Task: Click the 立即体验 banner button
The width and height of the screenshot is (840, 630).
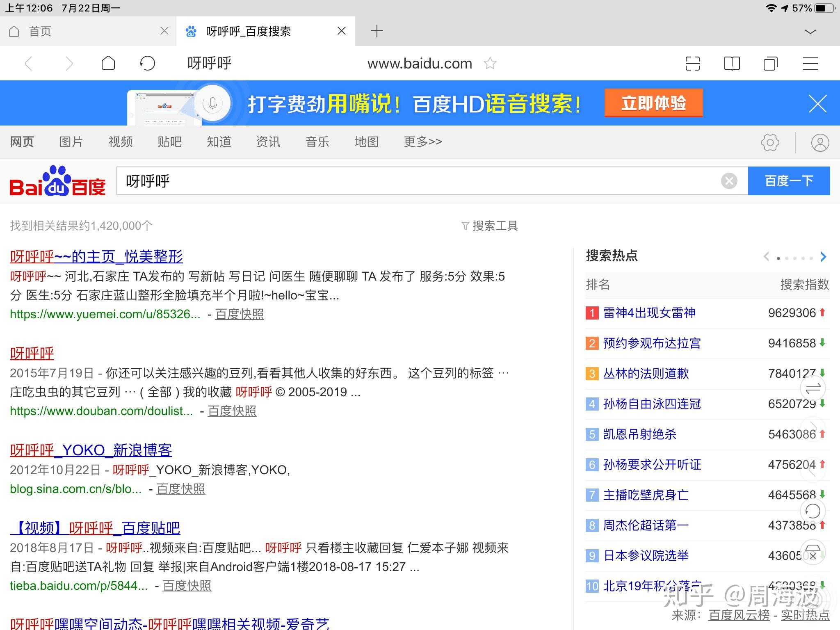Action: pos(653,103)
